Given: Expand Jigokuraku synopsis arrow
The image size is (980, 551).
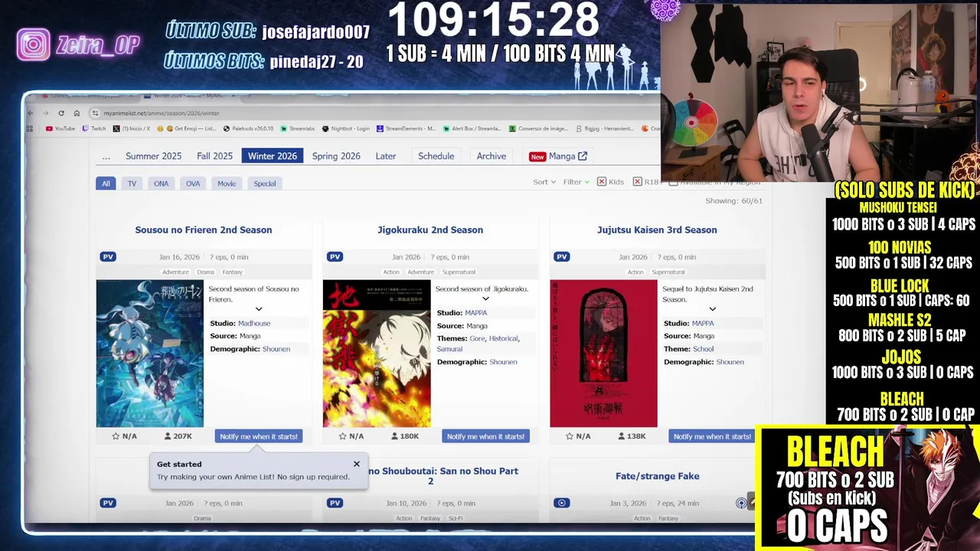Looking at the screenshot, I should pos(485,298).
